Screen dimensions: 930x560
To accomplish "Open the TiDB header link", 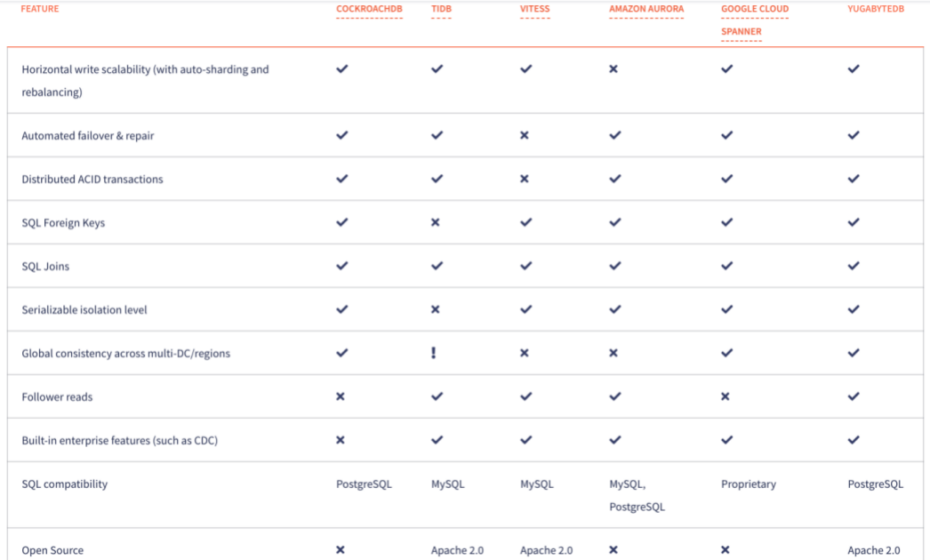I will tap(441, 10).
